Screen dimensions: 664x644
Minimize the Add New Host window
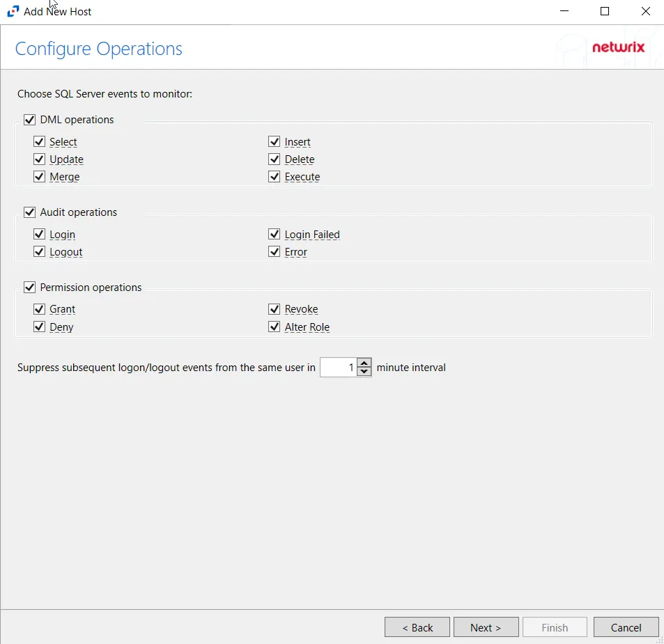pyautogui.click(x=564, y=11)
